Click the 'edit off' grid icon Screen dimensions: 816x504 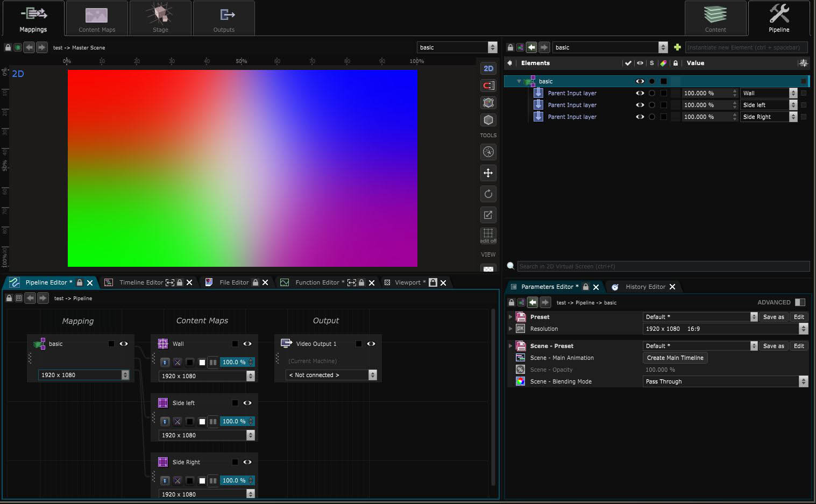coord(488,235)
